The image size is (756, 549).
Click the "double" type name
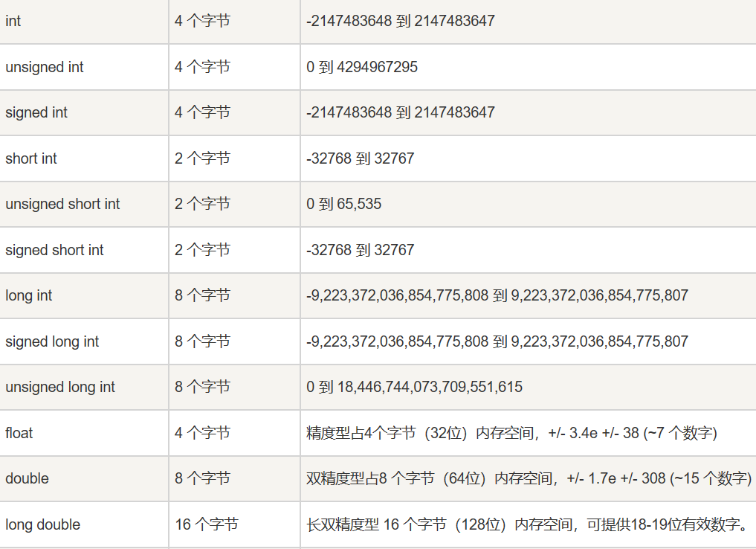click(28, 478)
